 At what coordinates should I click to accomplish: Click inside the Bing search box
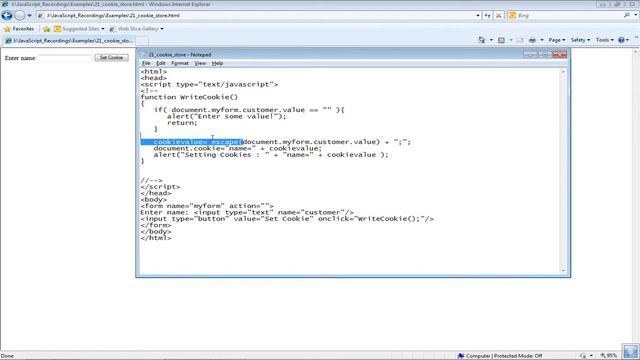pos(569,16)
